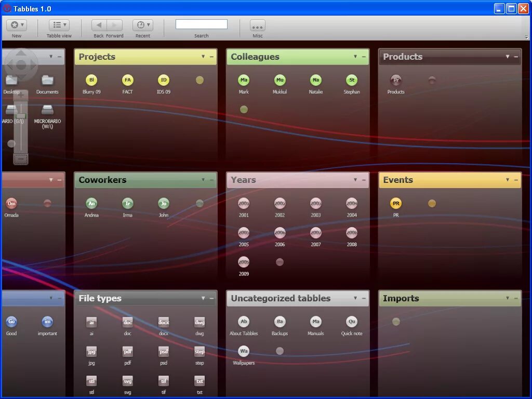This screenshot has width=532, height=399.
Task: Open the MICROBARIO (W:\) drive
Action: 47,110
